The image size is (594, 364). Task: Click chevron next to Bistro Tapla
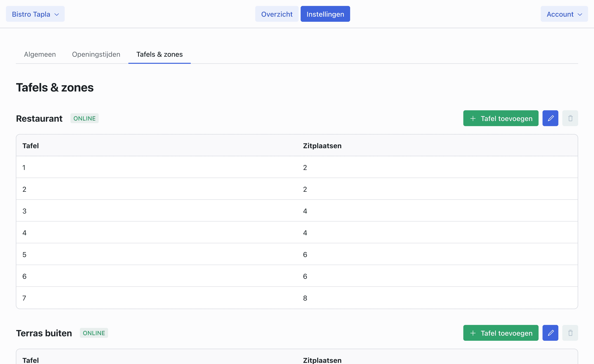57,15
